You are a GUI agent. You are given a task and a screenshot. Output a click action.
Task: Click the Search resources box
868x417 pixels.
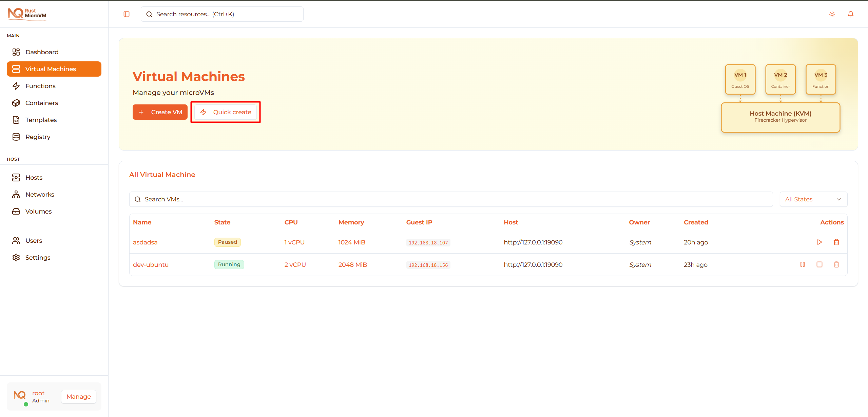coord(222,14)
